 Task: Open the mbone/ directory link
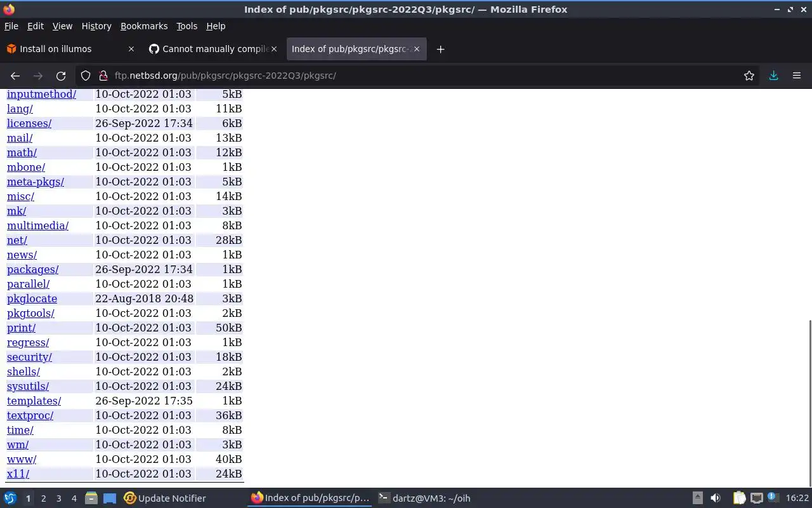pos(26,167)
